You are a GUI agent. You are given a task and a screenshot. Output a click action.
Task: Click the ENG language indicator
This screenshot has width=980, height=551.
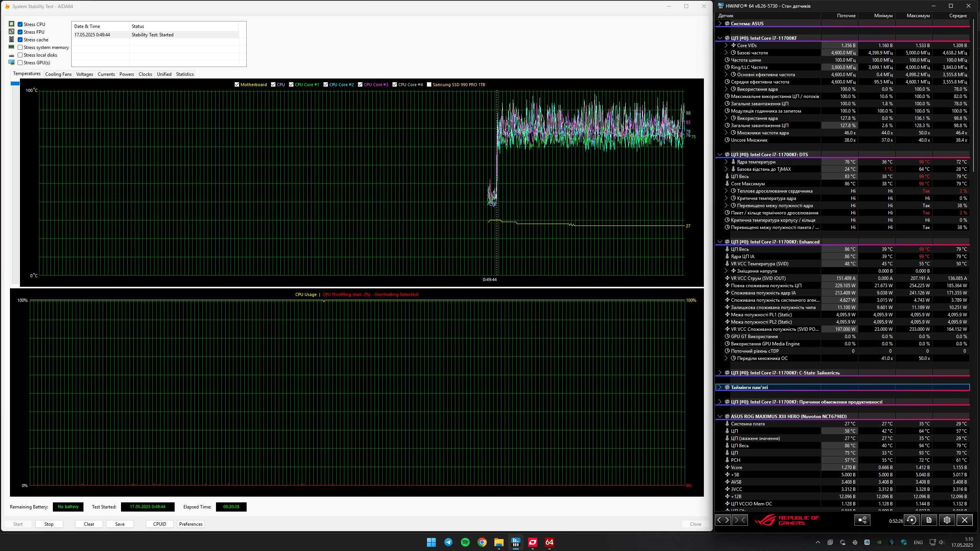[918, 542]
